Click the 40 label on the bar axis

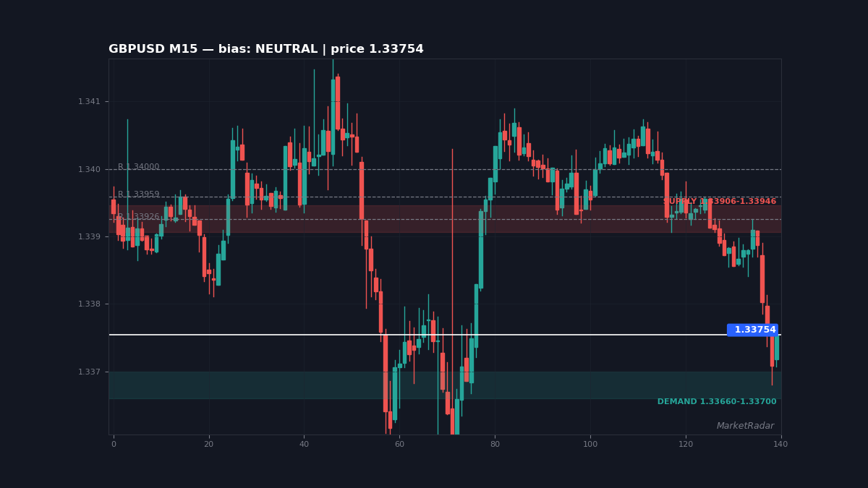(304, 444)
